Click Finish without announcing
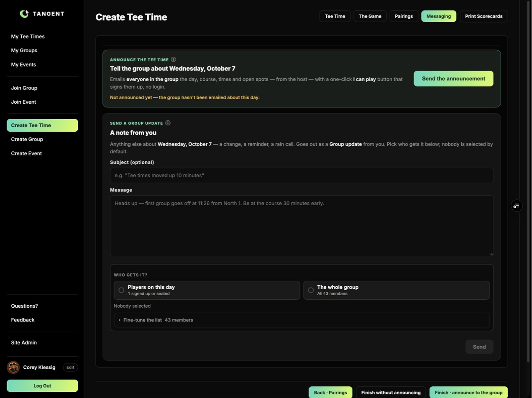The height and width of the screenshot is (398, 532). point(391,393)
